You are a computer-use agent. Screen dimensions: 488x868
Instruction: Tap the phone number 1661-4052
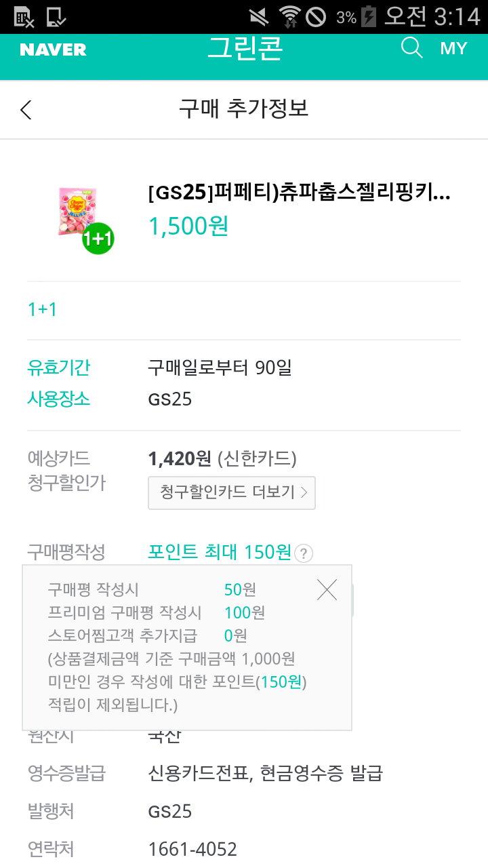point(192,849)
